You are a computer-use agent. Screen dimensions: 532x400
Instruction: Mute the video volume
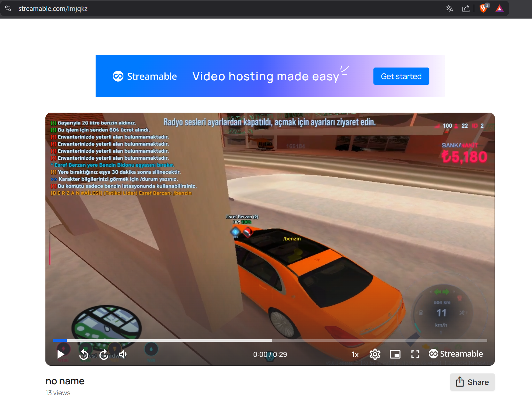pyautogui.click(x=123, y=354)
